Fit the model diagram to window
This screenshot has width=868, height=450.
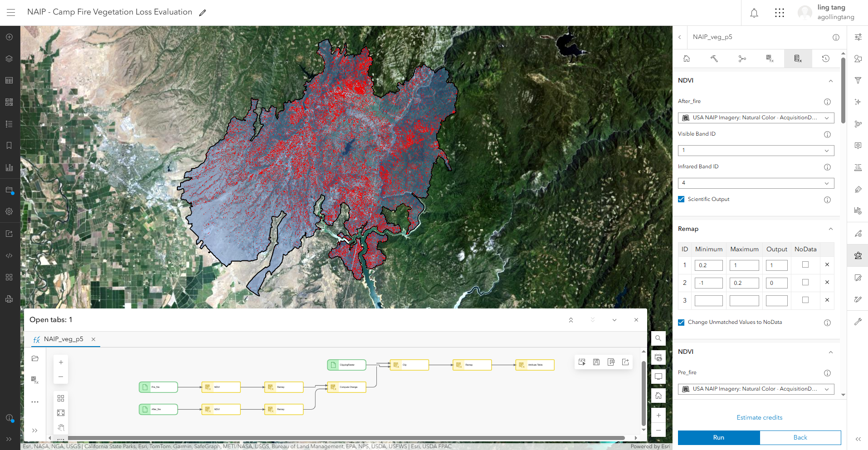(x=61, y=413)
